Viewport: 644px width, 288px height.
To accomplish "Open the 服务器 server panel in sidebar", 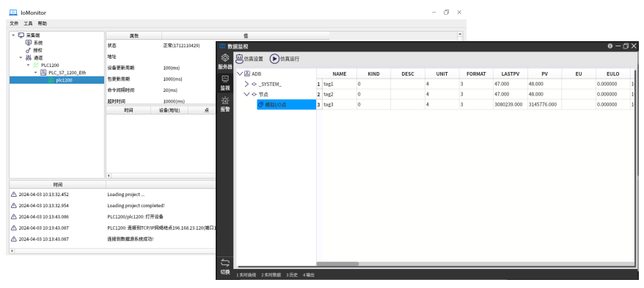I will 224,61.
